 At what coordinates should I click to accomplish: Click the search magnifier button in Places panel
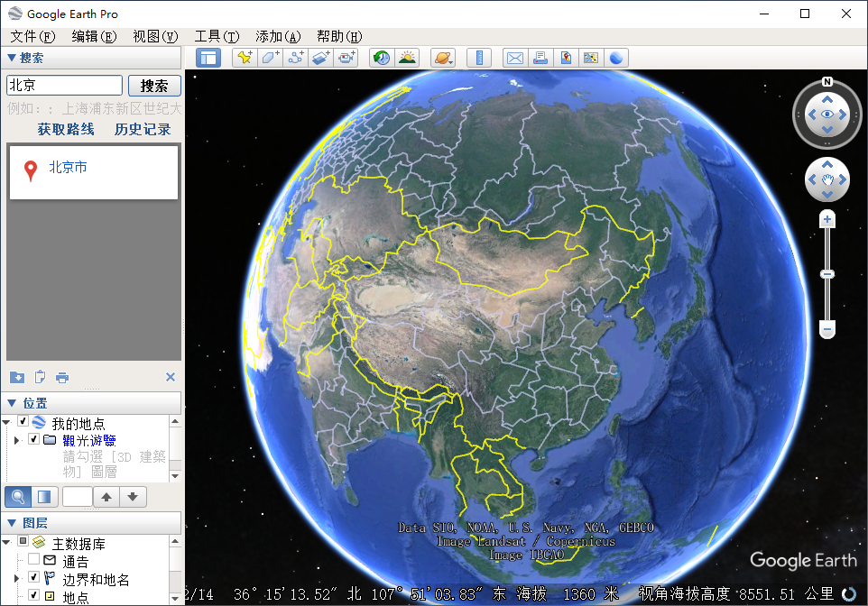click(x=18, y=497)
